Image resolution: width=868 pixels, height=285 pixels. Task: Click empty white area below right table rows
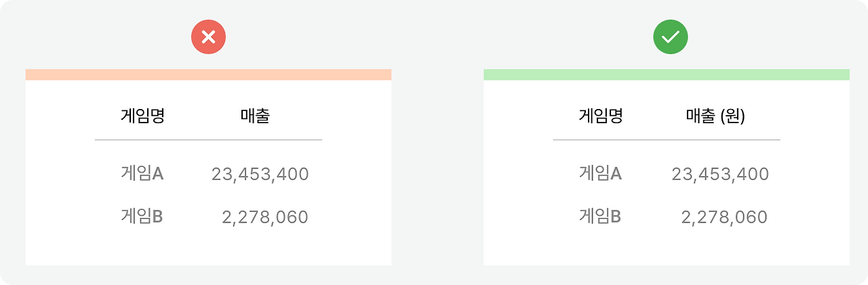coord(667,246)
